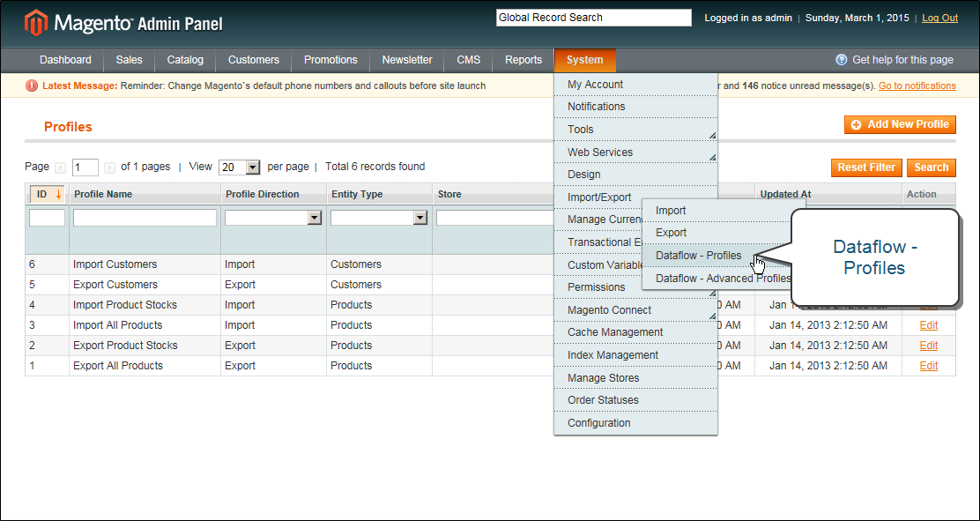Screen dimensions: 980x521
Task: Open the Customers menu
Action: 254,60
